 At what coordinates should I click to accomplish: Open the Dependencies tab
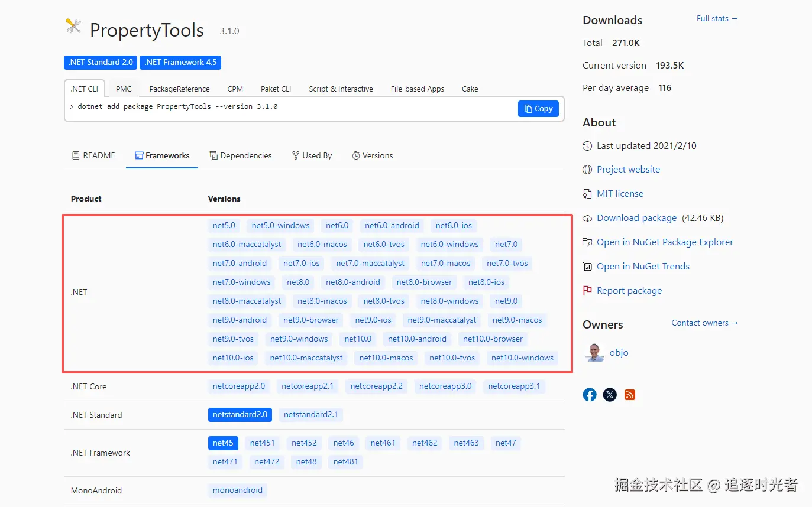pyautogui.click(x=241, y=155)
